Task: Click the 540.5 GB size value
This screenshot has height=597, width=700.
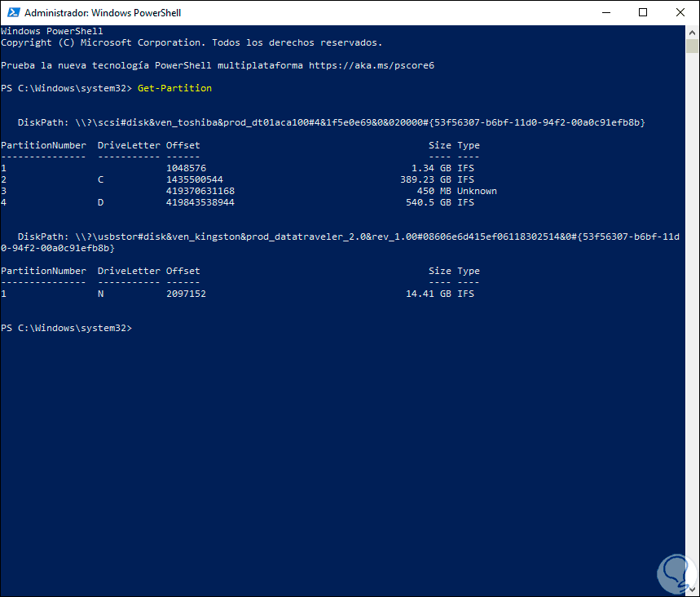Action: (429, 202)
